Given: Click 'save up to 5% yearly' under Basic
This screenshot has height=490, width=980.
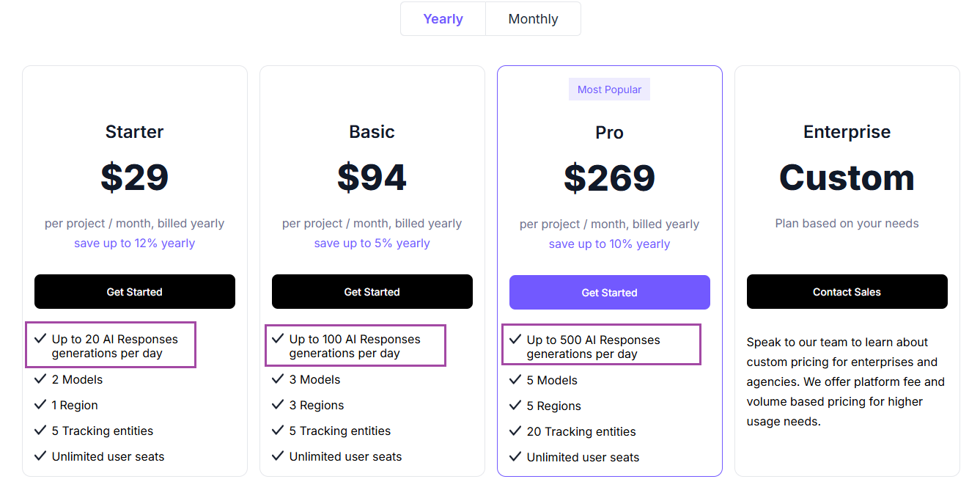Looking at the screenshot, I should point(372,243).
